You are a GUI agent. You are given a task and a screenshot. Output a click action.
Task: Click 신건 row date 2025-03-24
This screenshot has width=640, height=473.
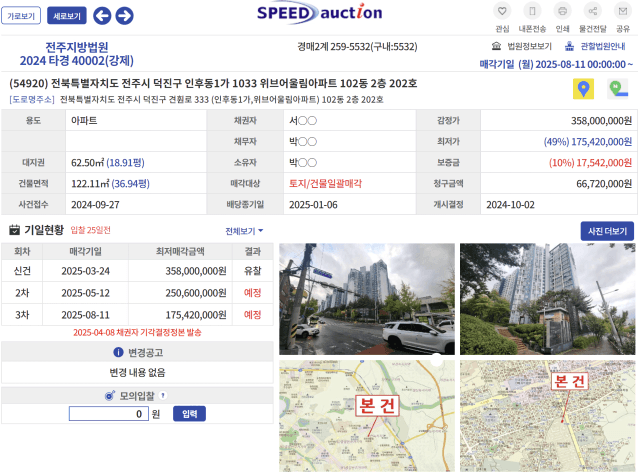(x=85, y=271)
